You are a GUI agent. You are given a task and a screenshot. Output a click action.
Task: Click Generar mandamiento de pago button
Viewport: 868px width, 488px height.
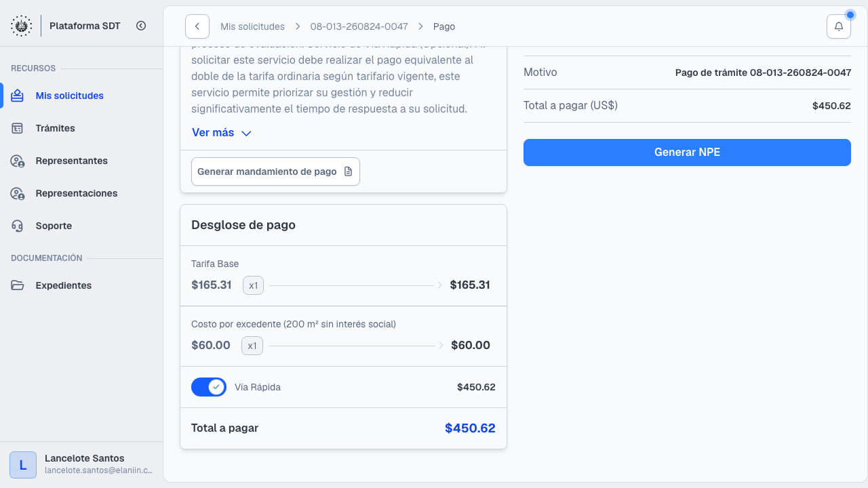[275, 171]
